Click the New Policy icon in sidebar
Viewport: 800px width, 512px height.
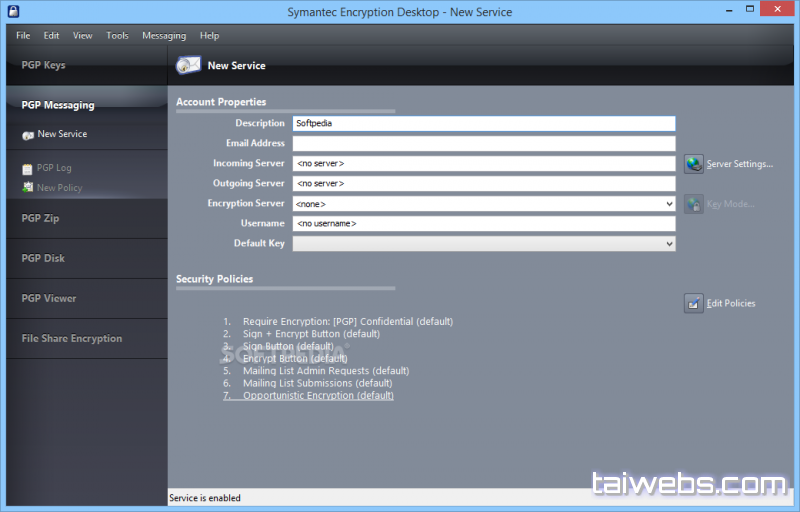point(28,188)
